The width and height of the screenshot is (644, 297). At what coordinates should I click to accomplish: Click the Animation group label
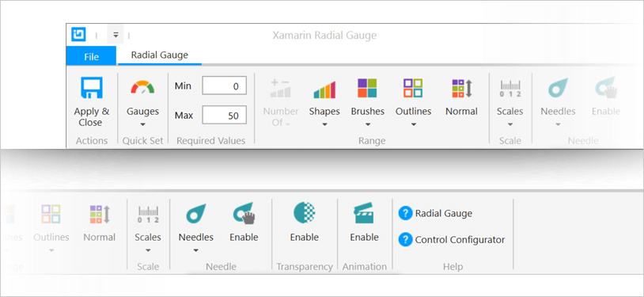pyautogui.click(x=365, y=267)
